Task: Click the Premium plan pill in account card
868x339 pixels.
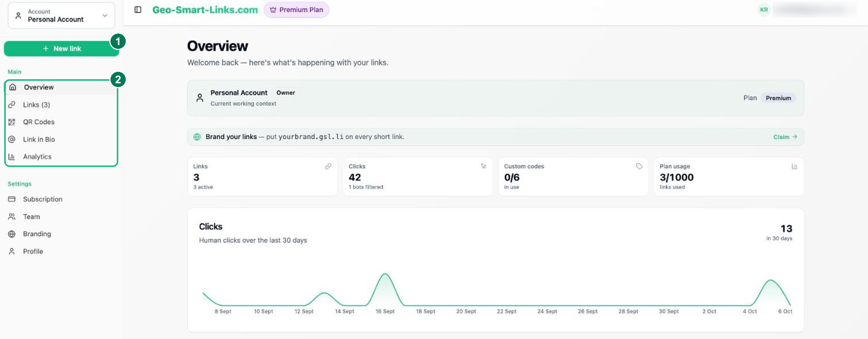Action: 778,98
